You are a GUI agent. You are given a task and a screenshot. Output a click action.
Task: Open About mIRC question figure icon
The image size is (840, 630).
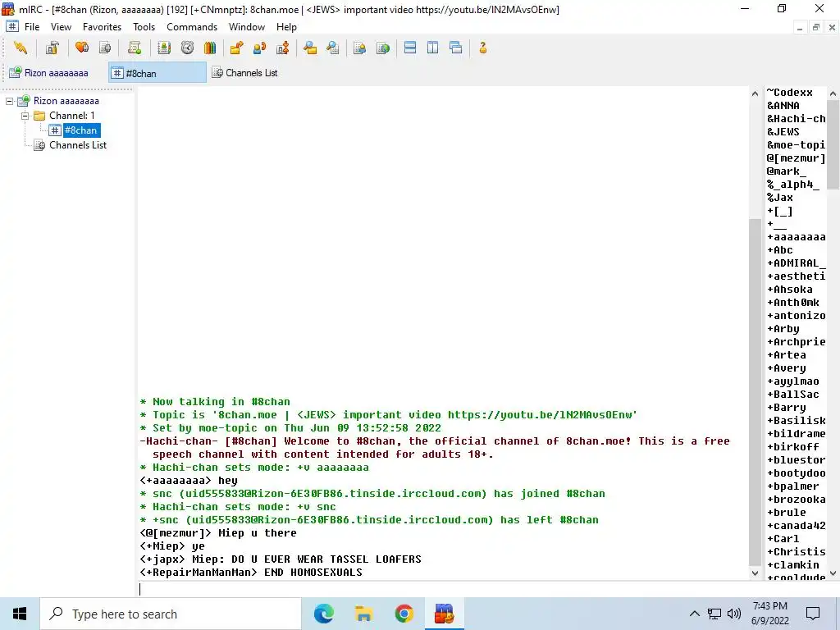(482, 48)
